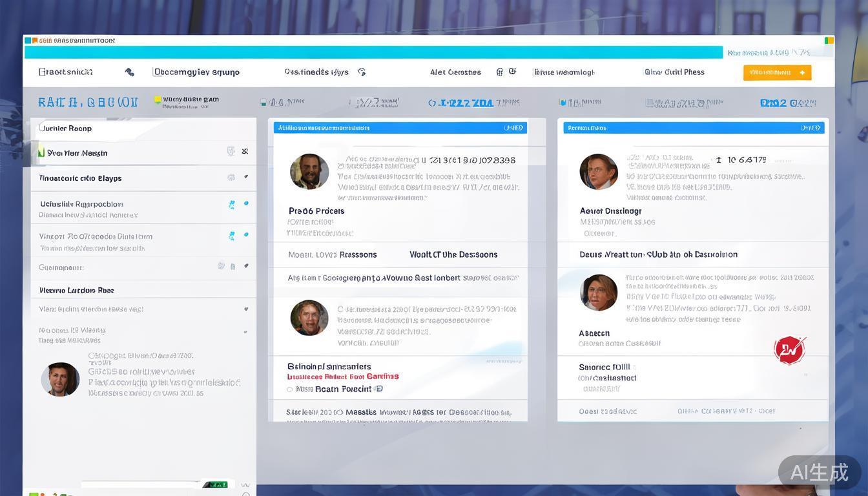Click the yellow square icon in stats bar
Viewport: 868px width, 496px height.
point(157,100)
